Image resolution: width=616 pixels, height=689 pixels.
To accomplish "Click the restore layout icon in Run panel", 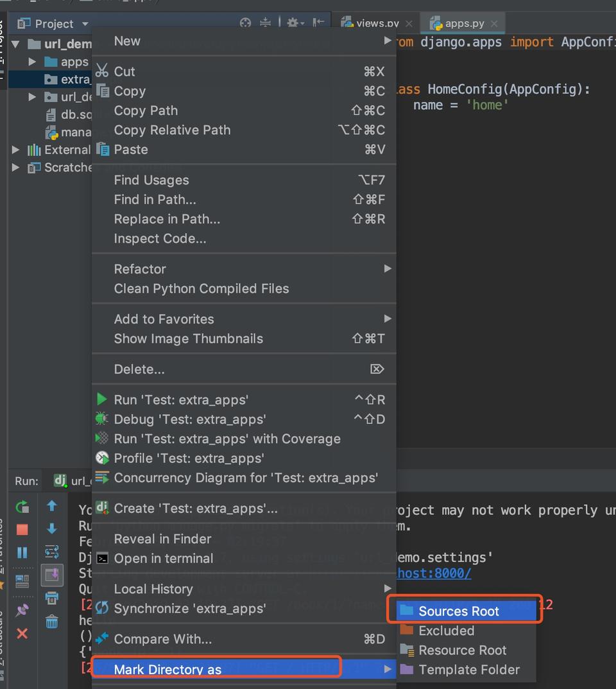I will click(22, 581).
